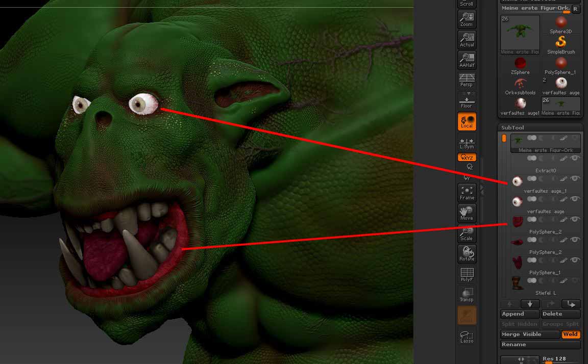
Task: Click the Zoom view icon
Action: [x=467, y=19]
